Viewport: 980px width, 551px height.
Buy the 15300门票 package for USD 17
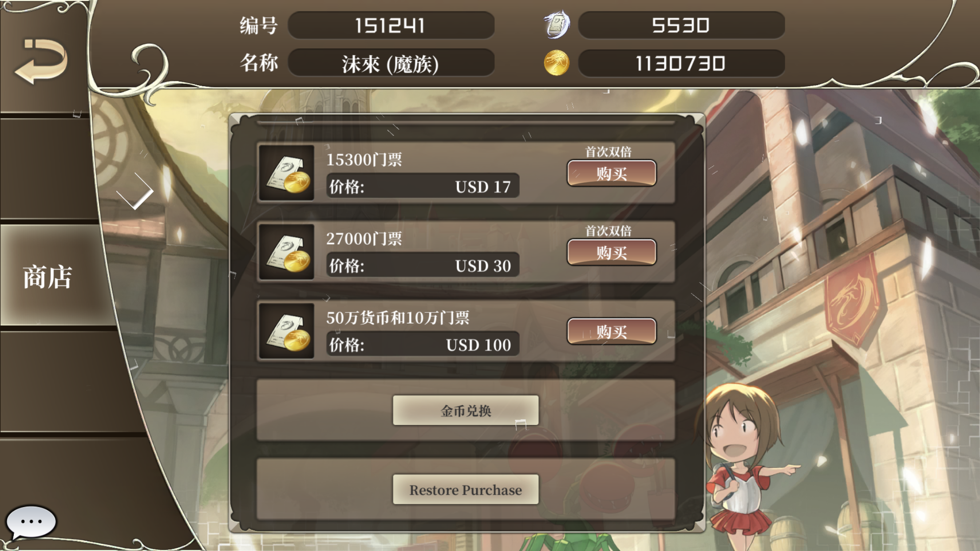coord(612,173)
